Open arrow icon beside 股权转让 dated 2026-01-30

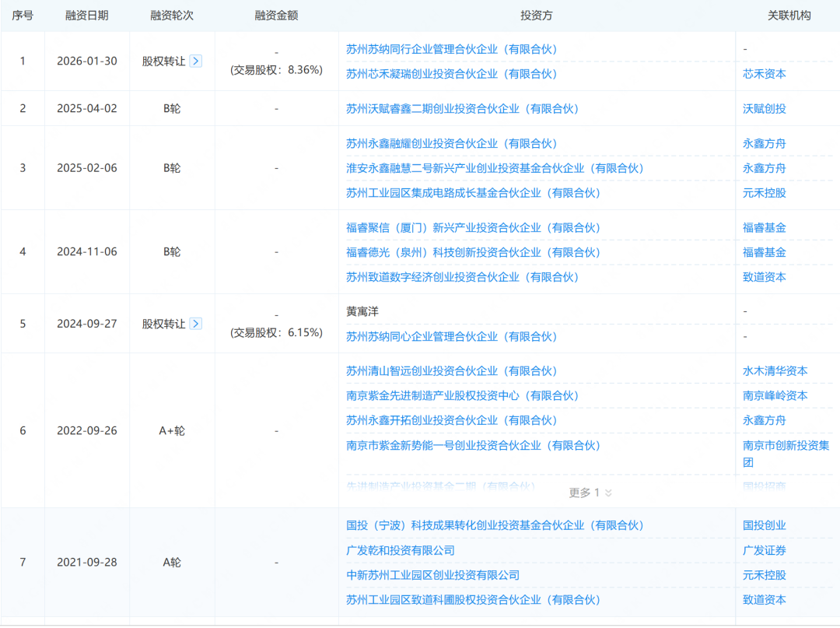tap(196, 61)
